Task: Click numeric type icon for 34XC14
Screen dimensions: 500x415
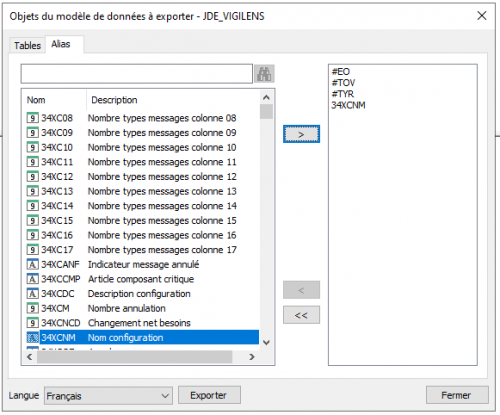Action: pos(32,206)
